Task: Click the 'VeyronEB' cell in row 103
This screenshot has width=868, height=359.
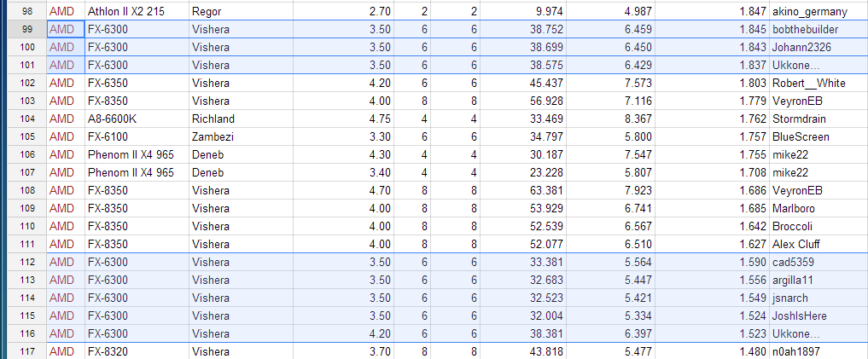Action: (x=818, y=101)
